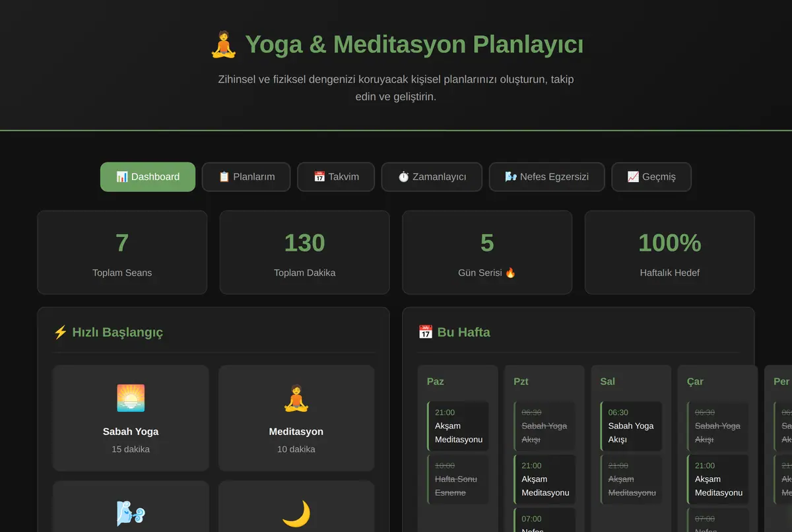Screen dimensions: 792x532
Task: Click the yoga emoji in the page title
Action: 224,45
